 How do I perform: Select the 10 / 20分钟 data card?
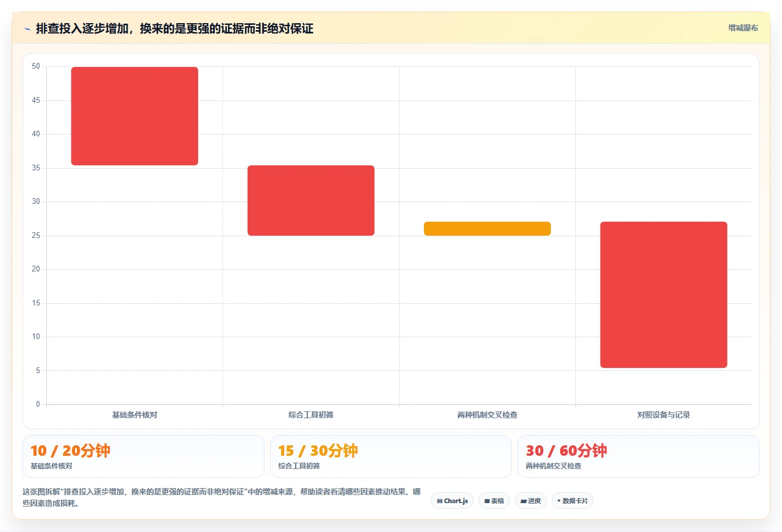[x=143, y=456]
